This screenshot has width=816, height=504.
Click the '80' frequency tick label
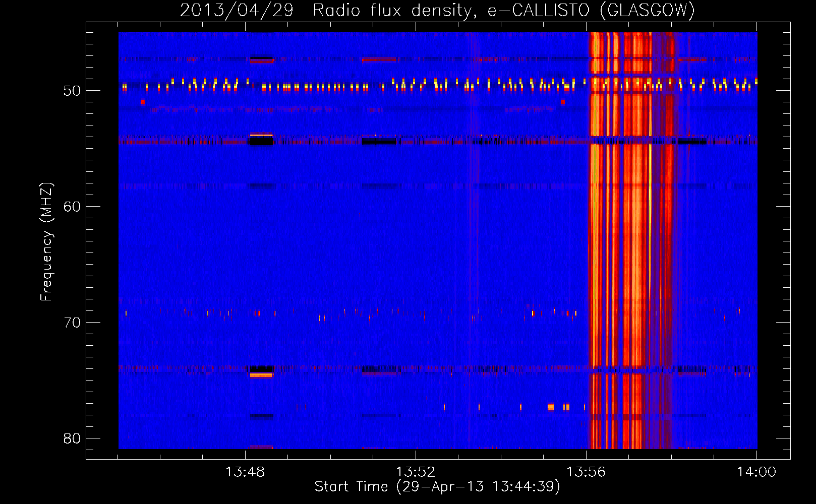pyautogui.click(x=72, y=438)
